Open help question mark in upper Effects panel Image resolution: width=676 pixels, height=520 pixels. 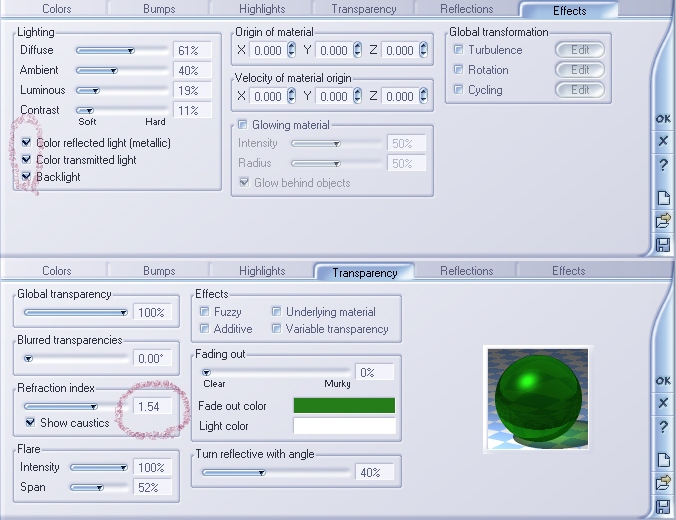pyautogui.click(x=663, y=164)
